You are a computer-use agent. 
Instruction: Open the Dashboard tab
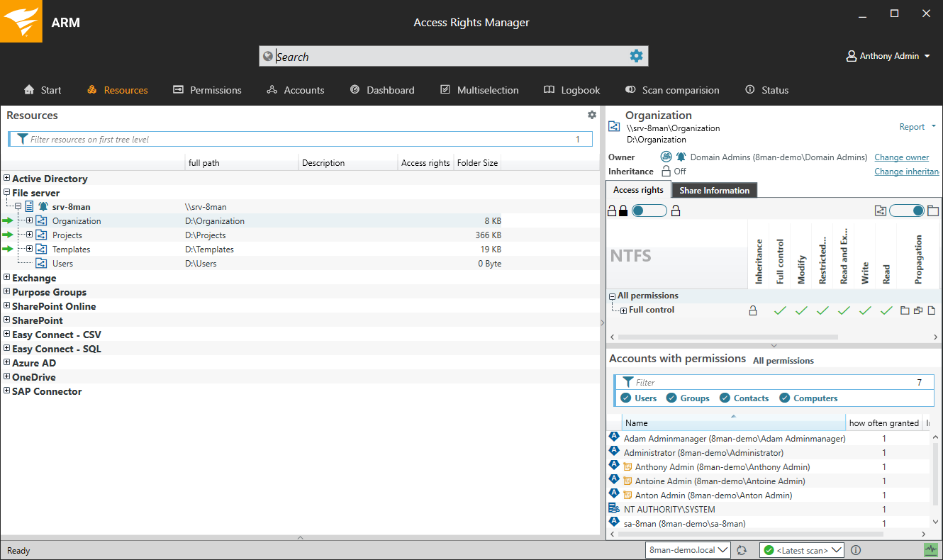tap(382, 90)
